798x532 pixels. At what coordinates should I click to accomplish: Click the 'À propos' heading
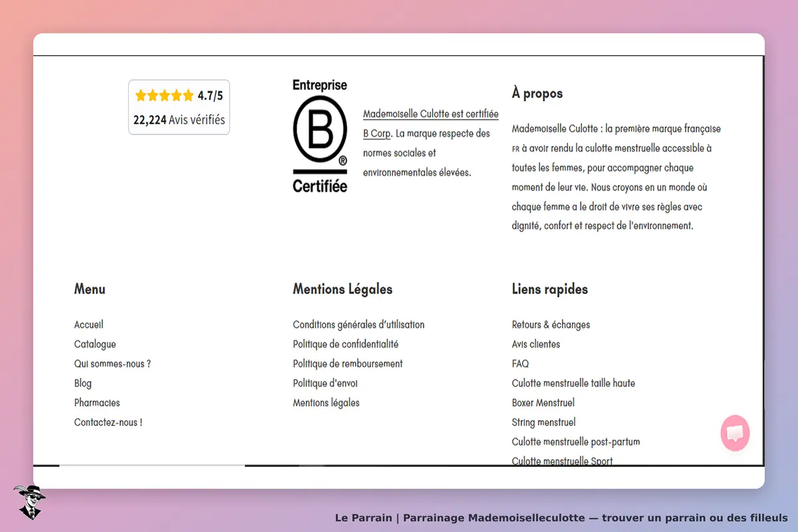(x=537, y=93)
